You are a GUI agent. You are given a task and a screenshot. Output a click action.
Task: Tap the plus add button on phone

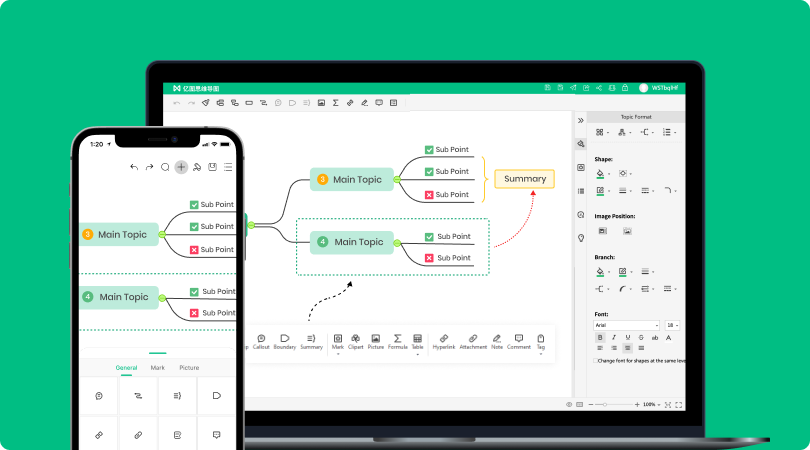(x=181, y=167)
